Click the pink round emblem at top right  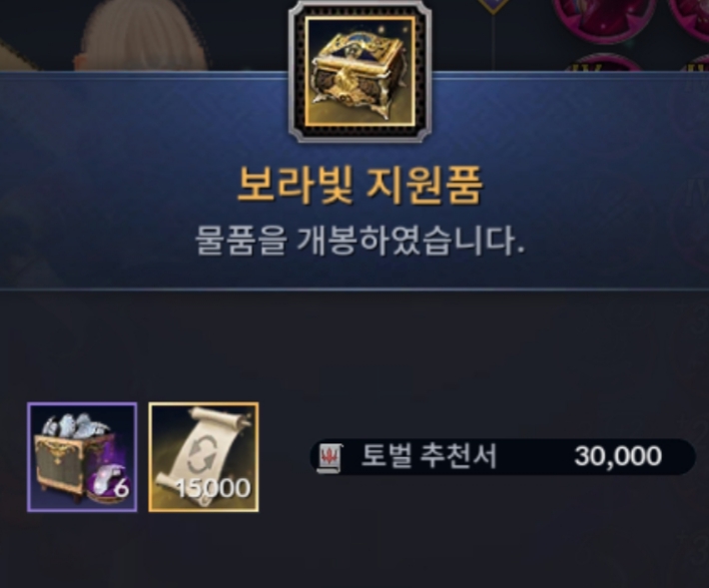[x=603, y=18]
